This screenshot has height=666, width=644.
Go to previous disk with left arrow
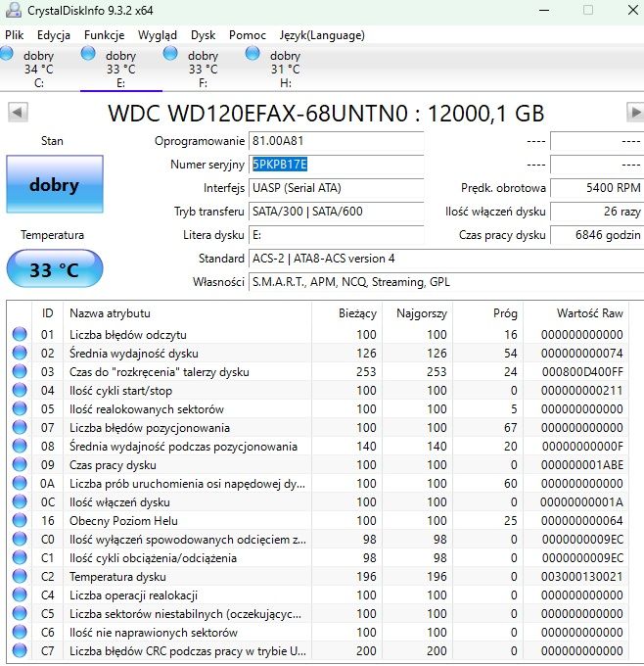(x=18, y=113)
